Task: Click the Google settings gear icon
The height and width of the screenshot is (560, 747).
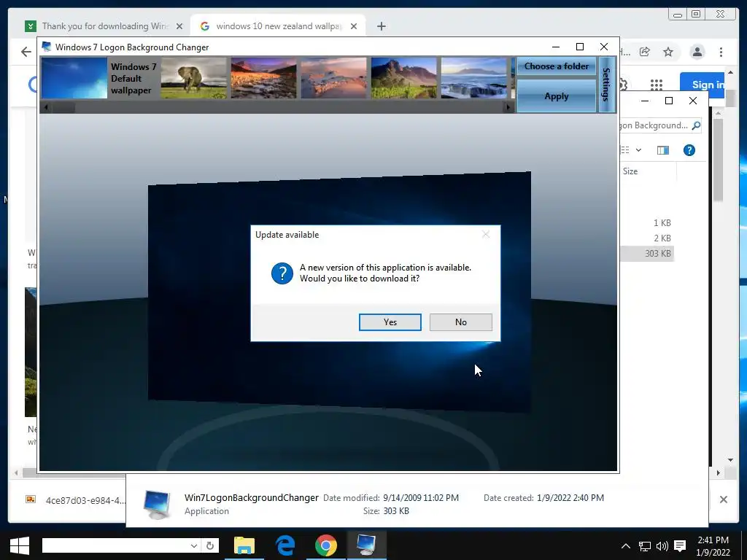Action: [x=623, y=85]
